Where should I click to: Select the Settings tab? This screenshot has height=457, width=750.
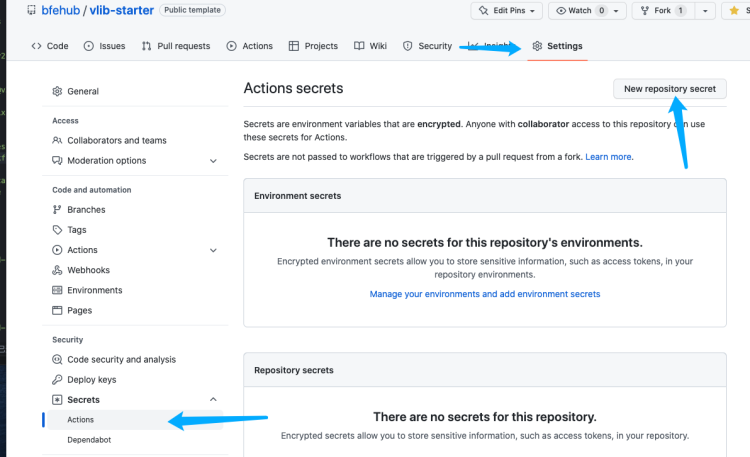tap(557, 46)
